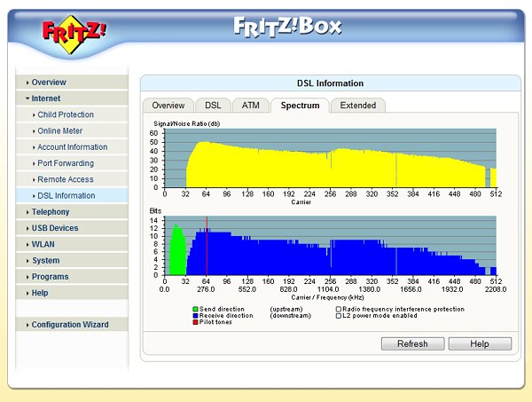Open the ATM tab
The width and height of the screenshot is (532, 402).
(x=250, y=106)
